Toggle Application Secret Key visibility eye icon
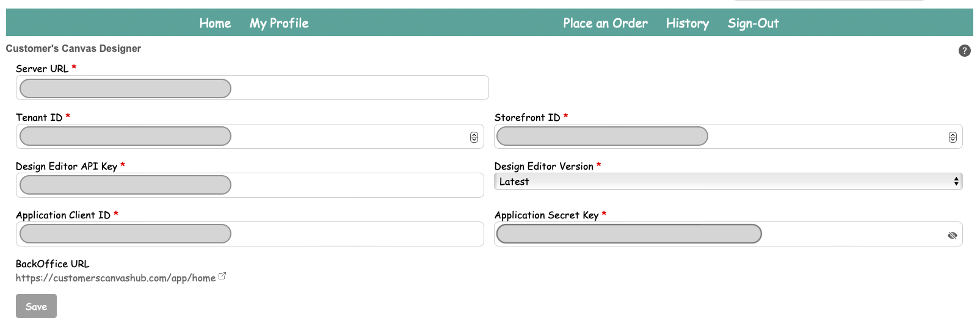Screen dimensions: 980x327 pos(952,235)
